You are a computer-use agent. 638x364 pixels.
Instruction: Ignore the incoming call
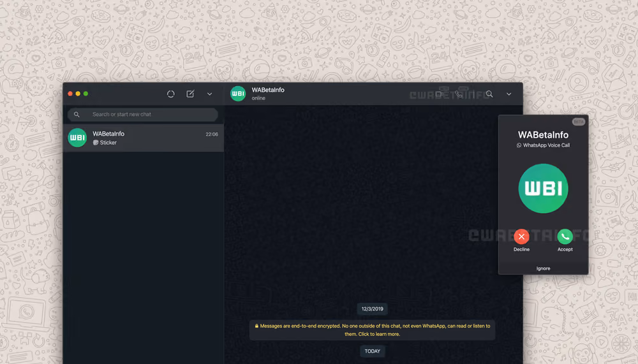tap(543, 268)
